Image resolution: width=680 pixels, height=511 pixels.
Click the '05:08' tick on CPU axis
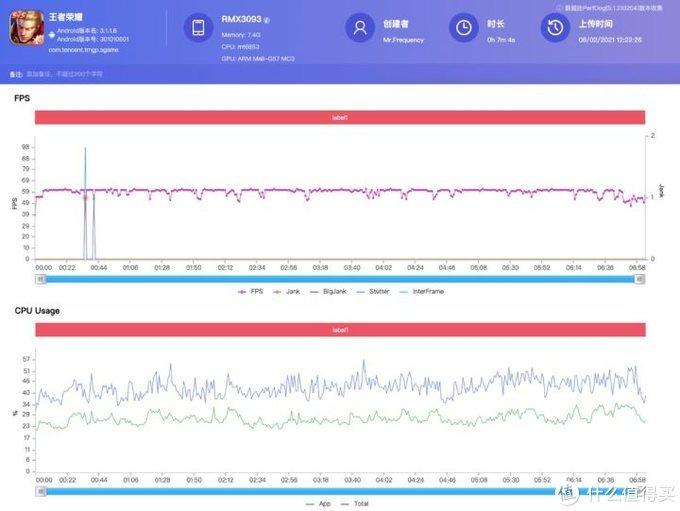[479, 480]
